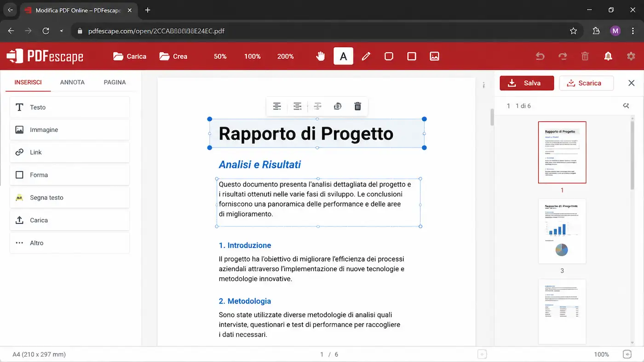644x362 pixels.
Task: Choose the Forma insert option
Action: (x=69, y=175)
